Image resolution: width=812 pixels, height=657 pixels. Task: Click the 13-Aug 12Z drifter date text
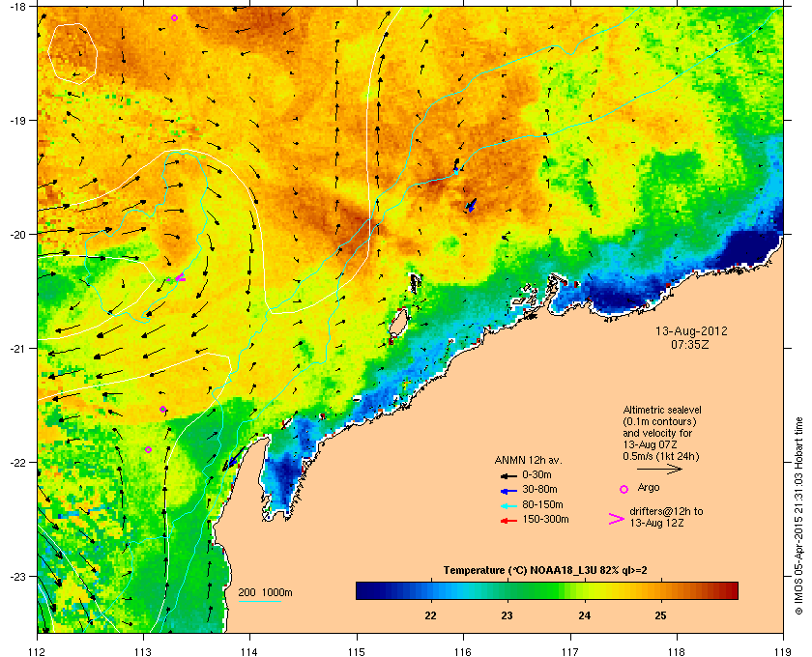tap(656, 523)
